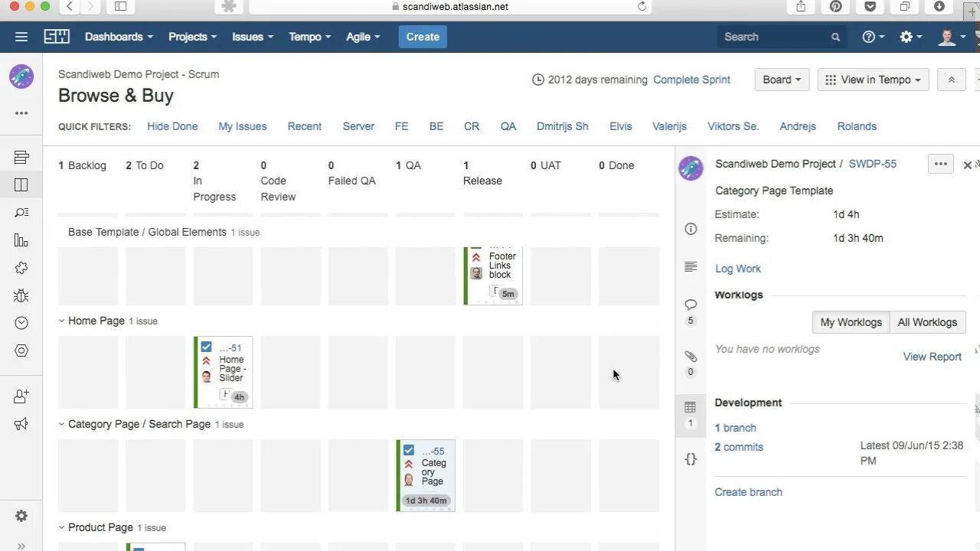
Task: Open the SWDP-55 issue link
Action: pos(872,164)
